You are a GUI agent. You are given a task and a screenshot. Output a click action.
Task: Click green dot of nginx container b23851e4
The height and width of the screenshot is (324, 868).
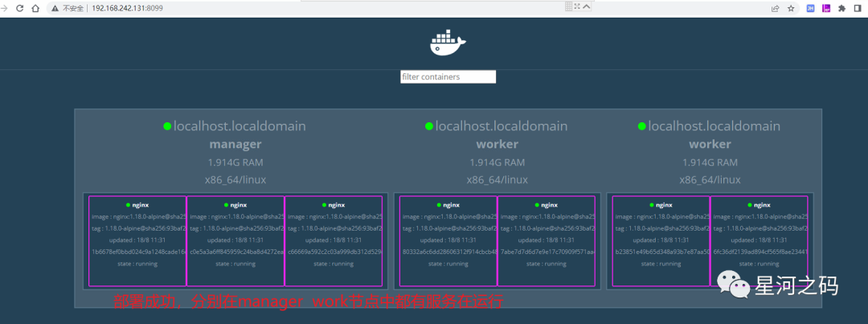(652, 205)
